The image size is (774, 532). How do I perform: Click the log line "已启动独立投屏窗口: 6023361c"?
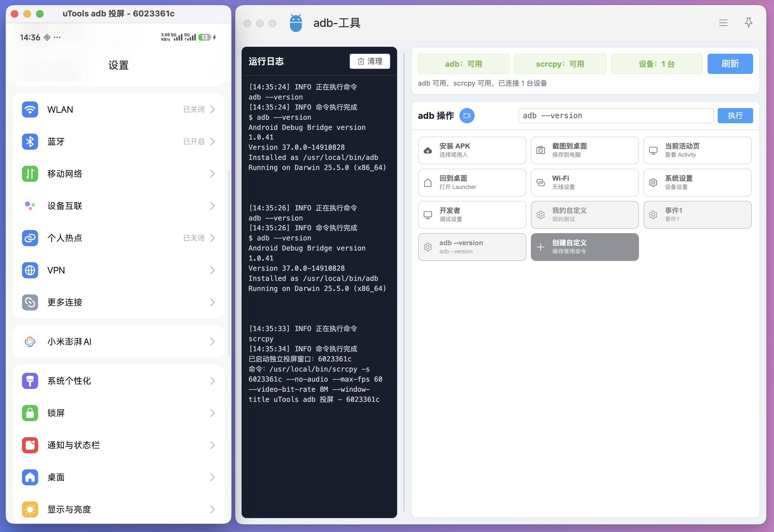pyautogui.click(x=300, y=359)
